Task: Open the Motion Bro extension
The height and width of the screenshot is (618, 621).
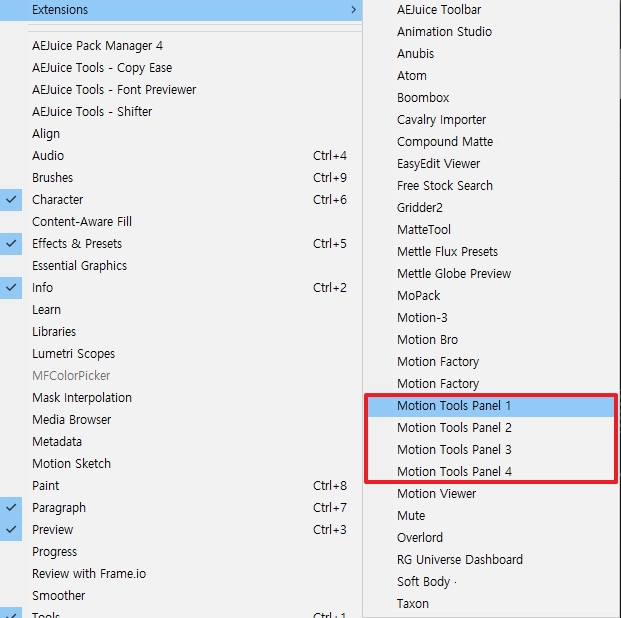Action: point(427,340)
